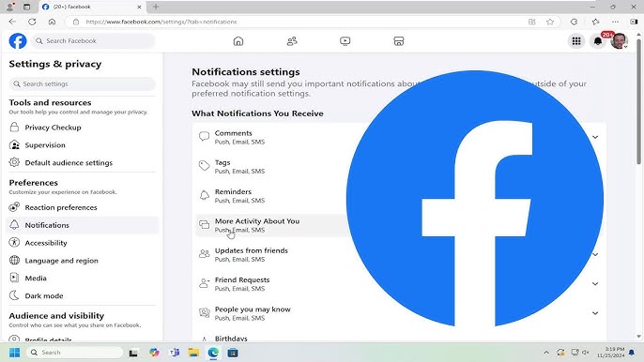
Task: Open the Marketplace icon
Action: click(x=399, y=41)
